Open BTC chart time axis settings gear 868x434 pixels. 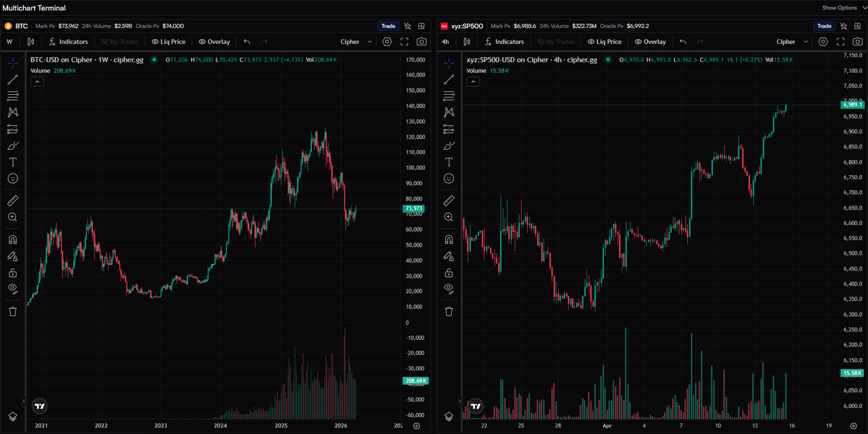pos(417,426)
